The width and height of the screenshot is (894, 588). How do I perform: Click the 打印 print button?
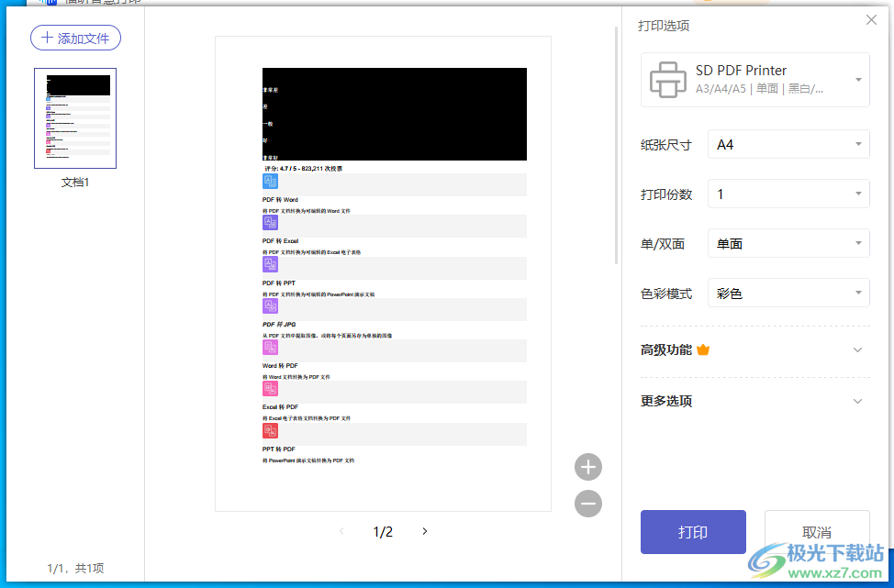click(x=693, y=532)
